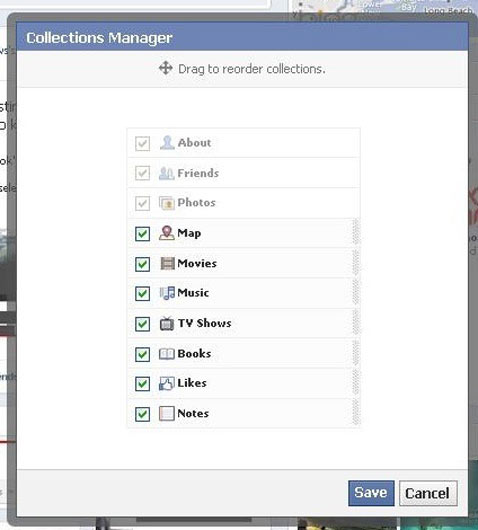
Task: Click the Books open-book icon
Action: [x=167, y=354]
